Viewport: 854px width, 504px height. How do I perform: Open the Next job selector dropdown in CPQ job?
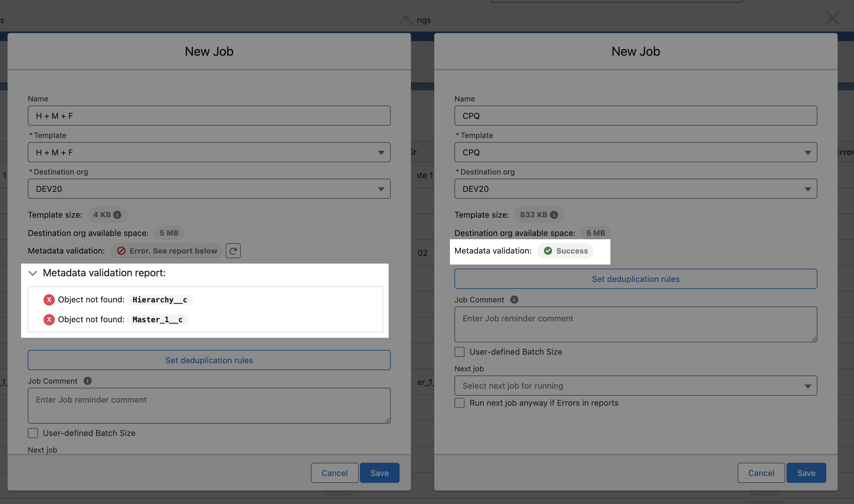(636, 385)
